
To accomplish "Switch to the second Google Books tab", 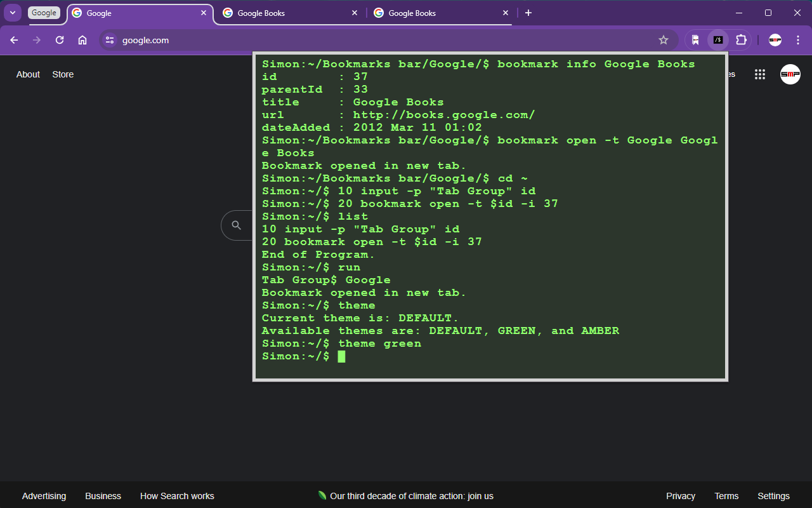I will (x=441, y=13).
